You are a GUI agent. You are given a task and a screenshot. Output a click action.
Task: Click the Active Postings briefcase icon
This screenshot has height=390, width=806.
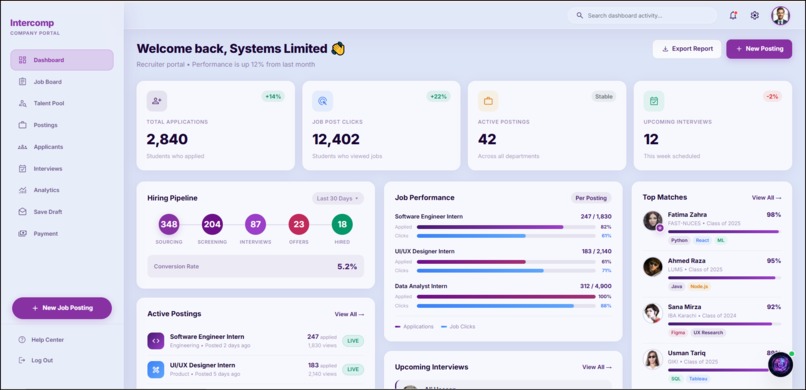pyautogui.click(x=488, y=101)
